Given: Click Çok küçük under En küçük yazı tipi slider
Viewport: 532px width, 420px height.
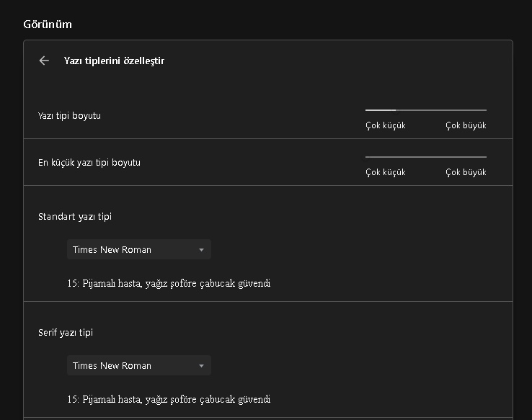Looking at the screenshot, I should [x=386, y=172].
